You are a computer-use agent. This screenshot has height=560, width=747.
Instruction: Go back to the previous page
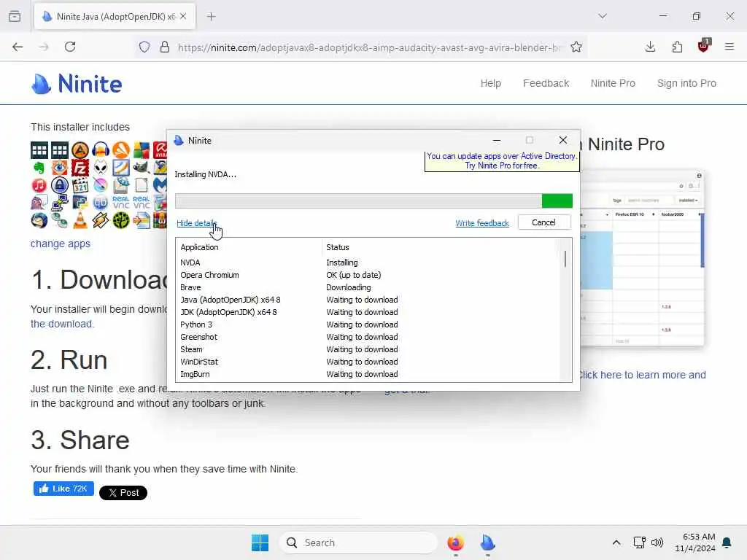pos(18,47)
